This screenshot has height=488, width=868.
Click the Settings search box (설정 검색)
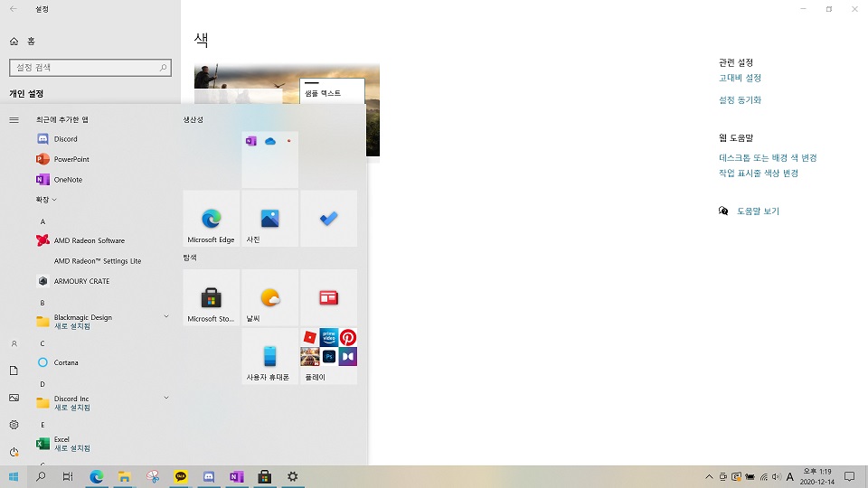(x=90, y=68)
